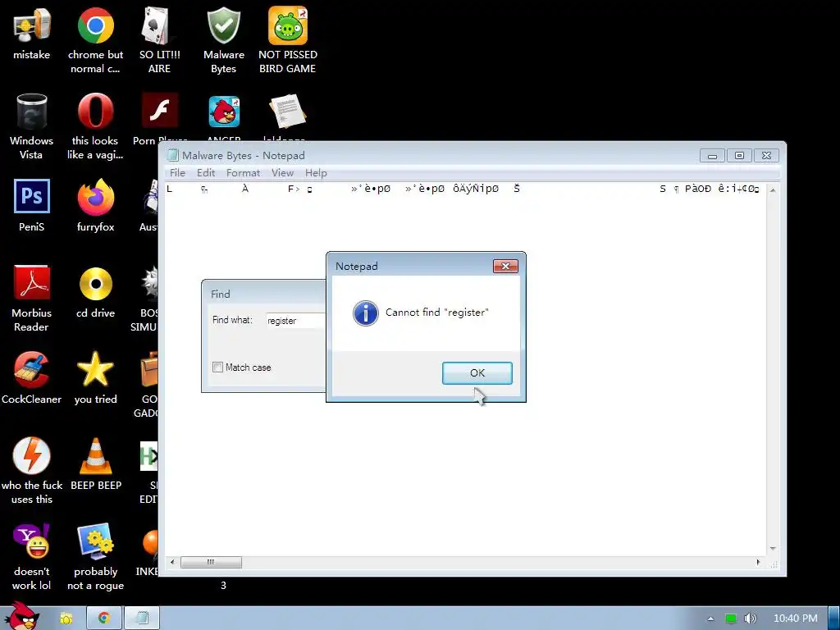The height and width of the screenshot is (630, 840).
Task: Click the horizontal scrollbar left arrow
Action: 172,562
